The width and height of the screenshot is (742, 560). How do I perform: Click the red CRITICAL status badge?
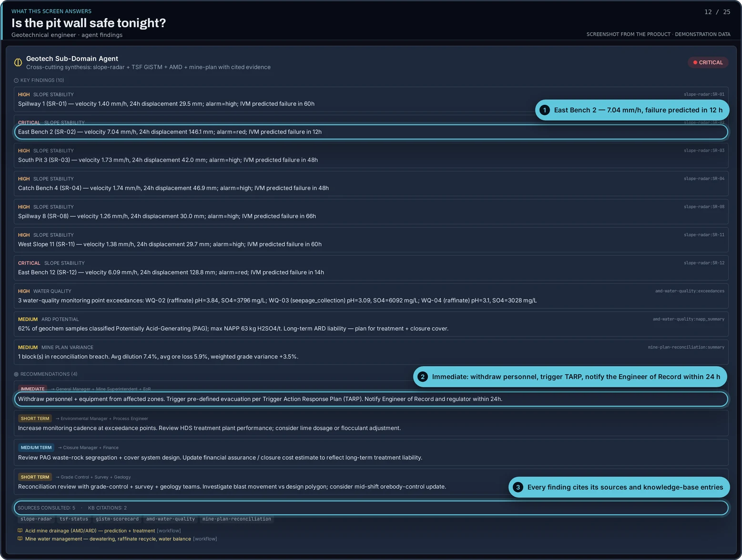tap(708, 62)
